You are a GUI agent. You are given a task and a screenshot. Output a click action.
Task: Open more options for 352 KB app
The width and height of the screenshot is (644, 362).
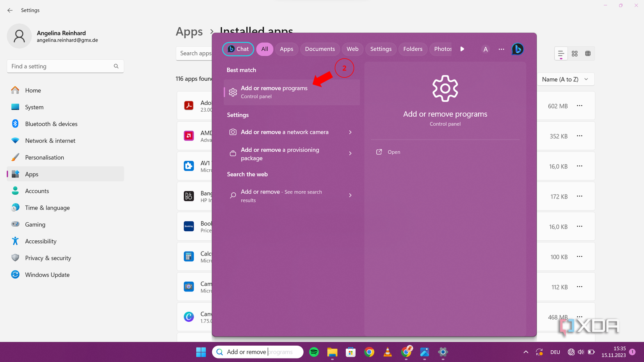click(x=580, y=136)
